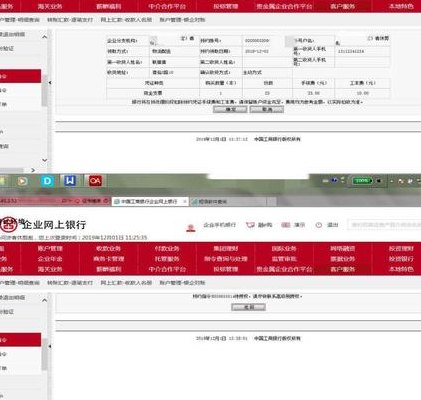
Task: Click upper sidebar vertical scrollbar thumb
Action: click(x=44, y=90)
